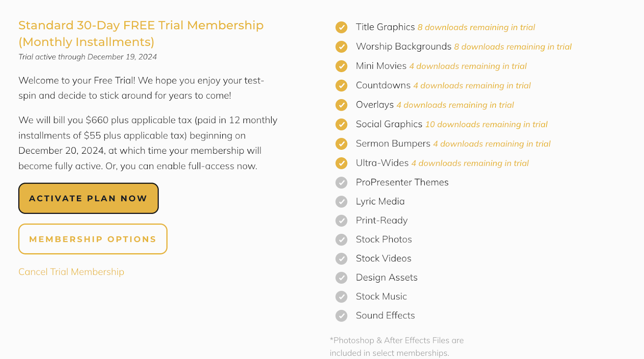Image resolution: width=644 pixels, height=359 pixels.
Task: Click the Stock Music feature label
Action: 381,297
